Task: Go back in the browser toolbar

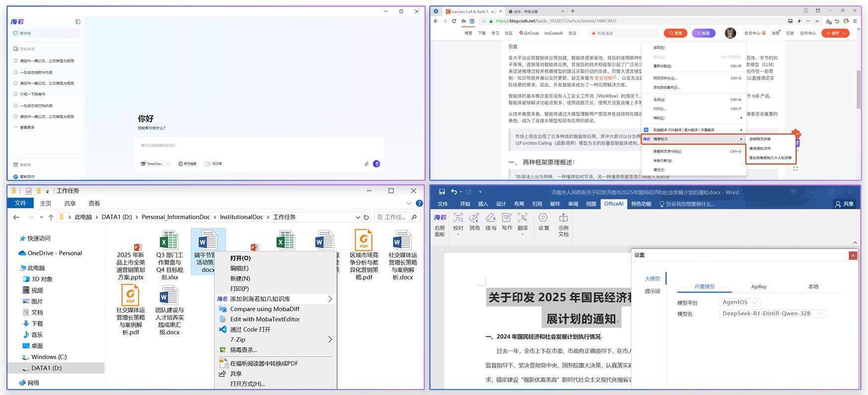Action: [436, 21]
